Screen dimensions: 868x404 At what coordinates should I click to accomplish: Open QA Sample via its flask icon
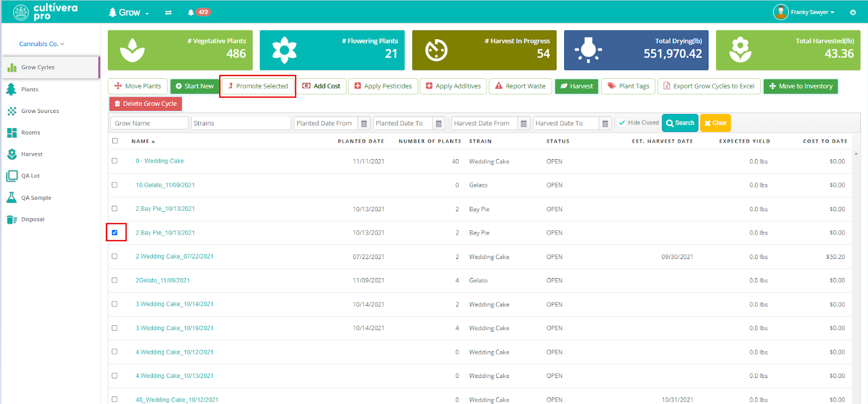click(11, 198)
